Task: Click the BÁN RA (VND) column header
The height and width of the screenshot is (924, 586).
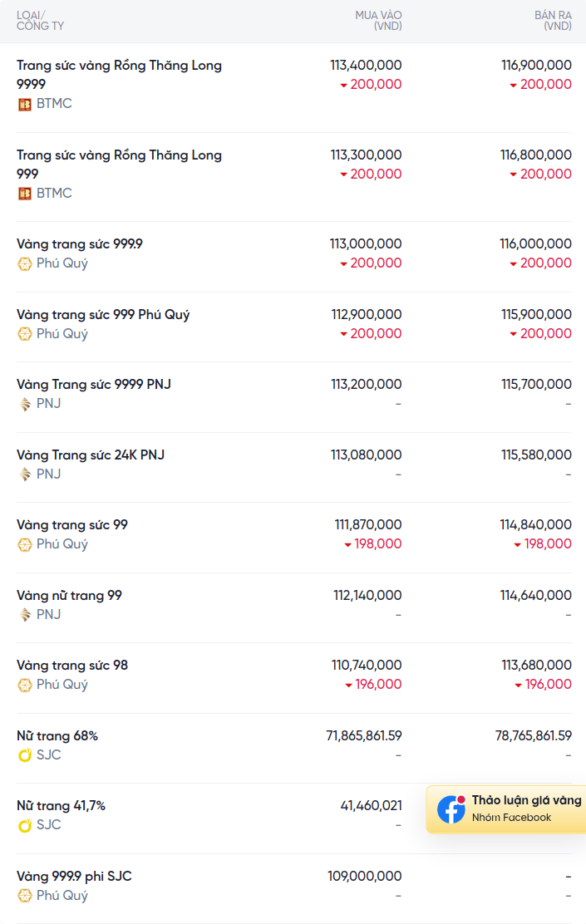Action: click(553, 21)
